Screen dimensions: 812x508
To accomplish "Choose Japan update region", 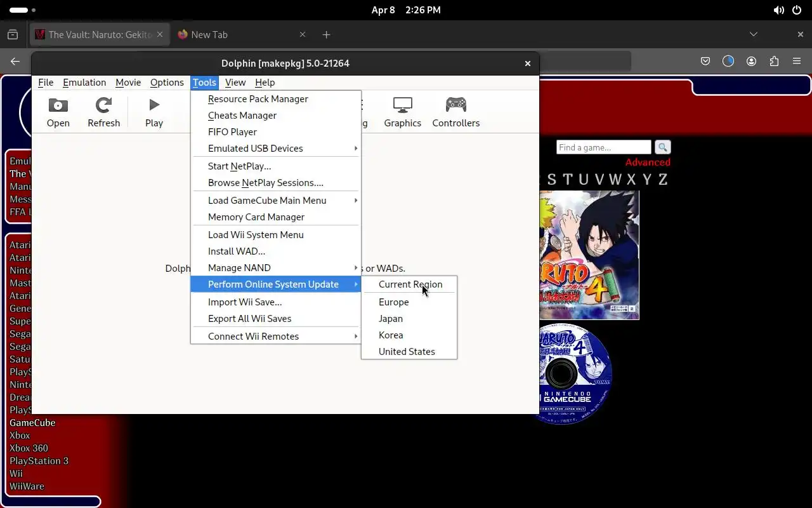I will pyautogui.click(x=409, y=319).
